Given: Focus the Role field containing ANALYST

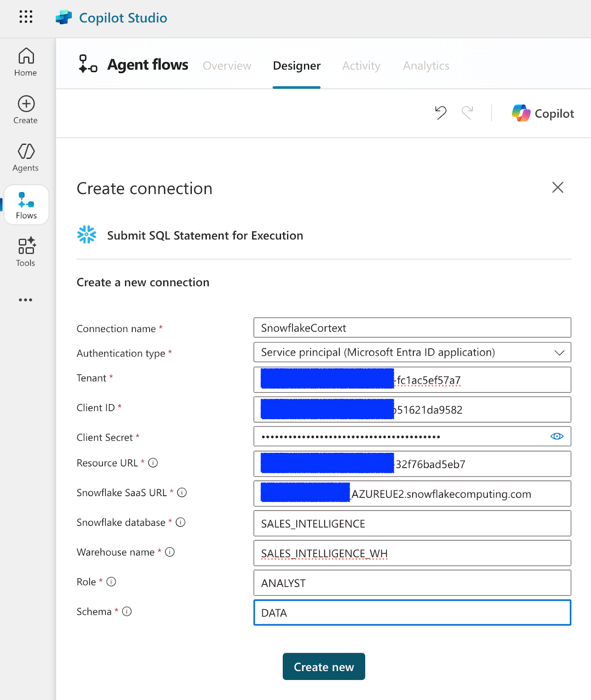Looking at the screenshot, I should pyautogui.click(x=412, y=583).
